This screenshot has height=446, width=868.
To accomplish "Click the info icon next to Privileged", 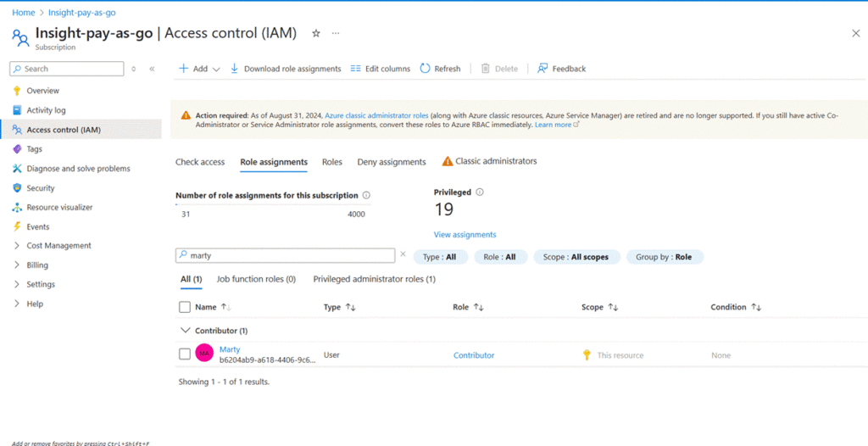I will click(x=480, y=192).
